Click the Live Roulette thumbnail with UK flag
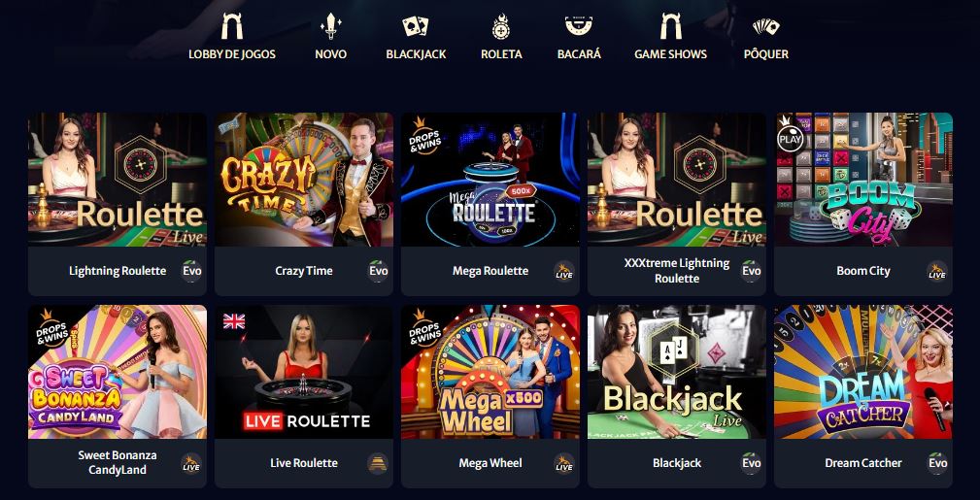This screenshot has width=980, height=500. [304, 372]
